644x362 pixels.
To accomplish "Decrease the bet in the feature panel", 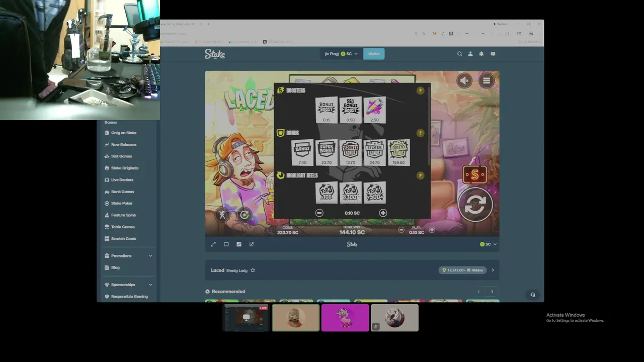I will (319, 213).
